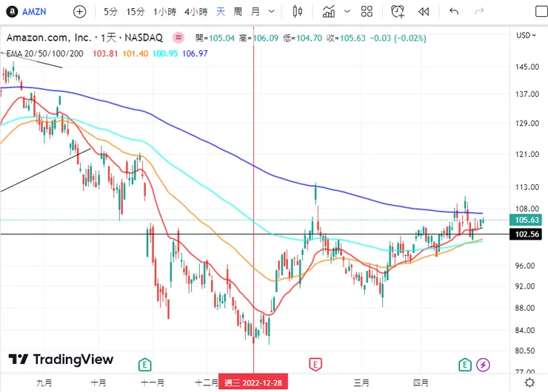Click the EMA 100 value 100.95
548x392 pixels.
(x=165, y=53)
